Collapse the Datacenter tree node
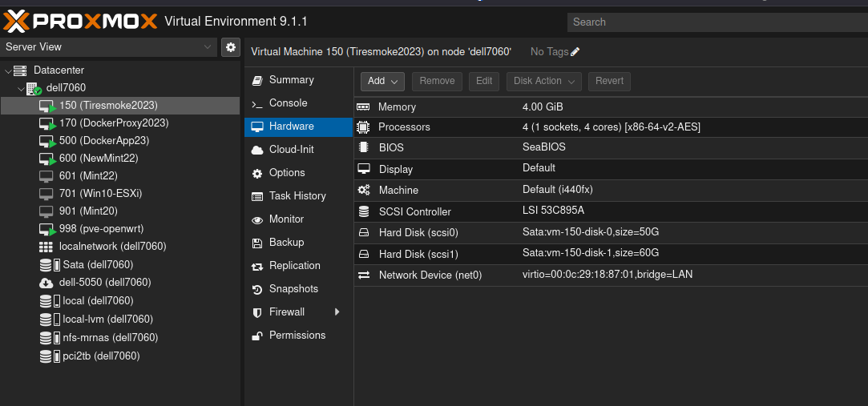The image size is (868, 406). click(x=8, y=70)
